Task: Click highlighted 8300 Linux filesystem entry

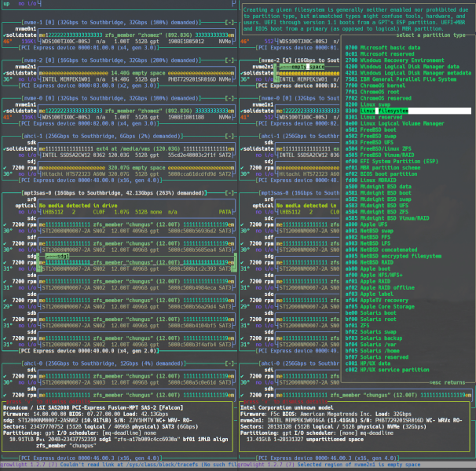Action: coord(408,111)
